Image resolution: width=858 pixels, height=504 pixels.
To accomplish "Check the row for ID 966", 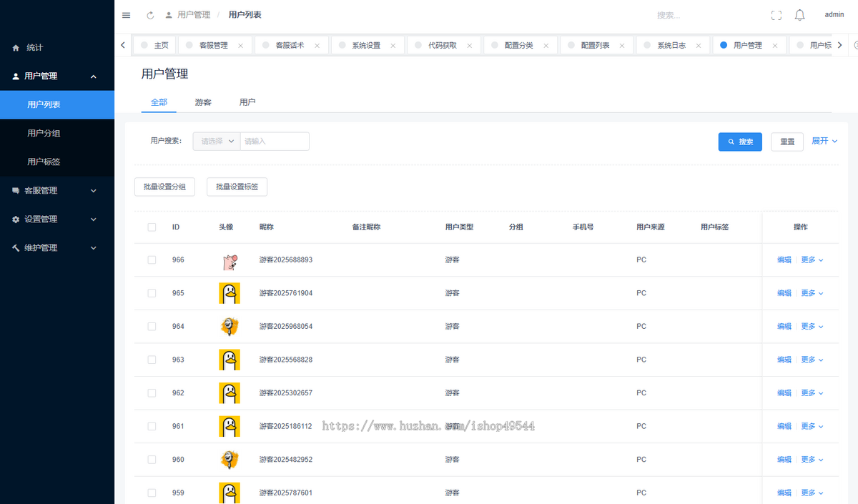I will 152,260.
